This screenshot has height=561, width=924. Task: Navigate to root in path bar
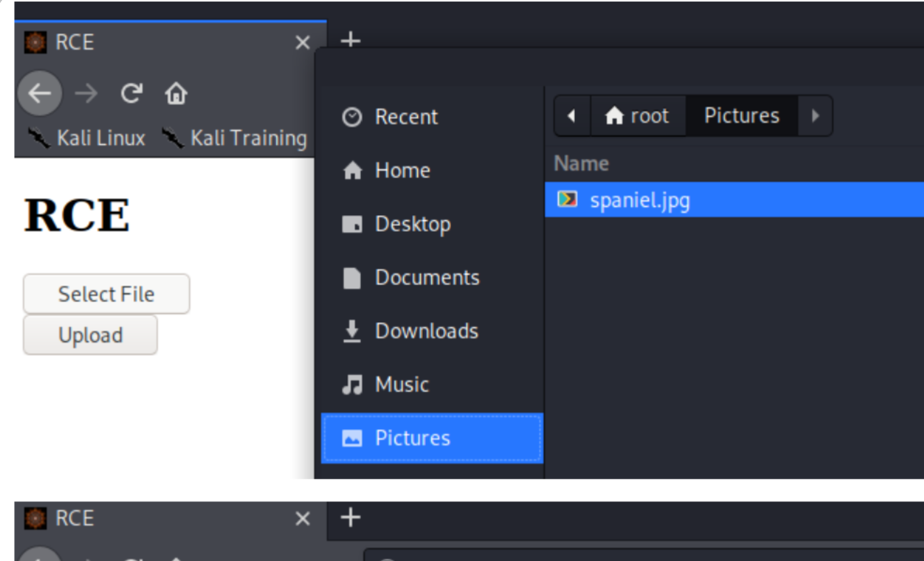[638, 116]
